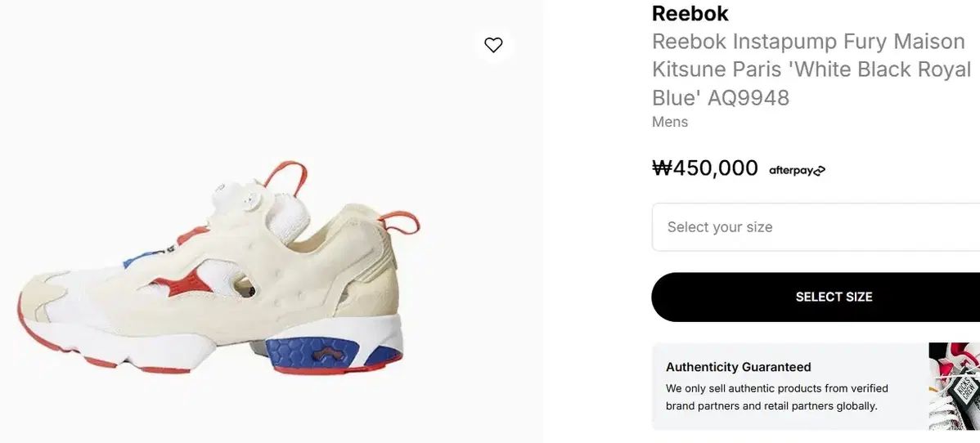Open the Reebok brand name link
Screen dimensions: 980x443
click(x=690, y=13)
